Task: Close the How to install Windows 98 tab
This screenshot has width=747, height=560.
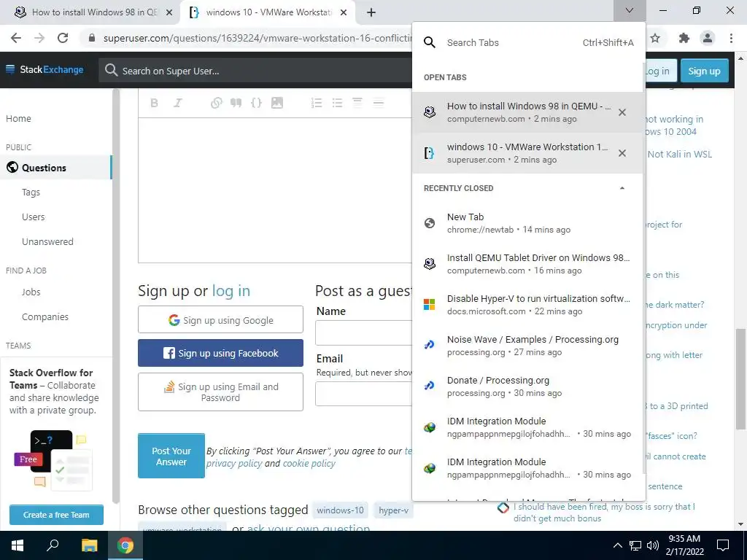Action: coord(169,12)
